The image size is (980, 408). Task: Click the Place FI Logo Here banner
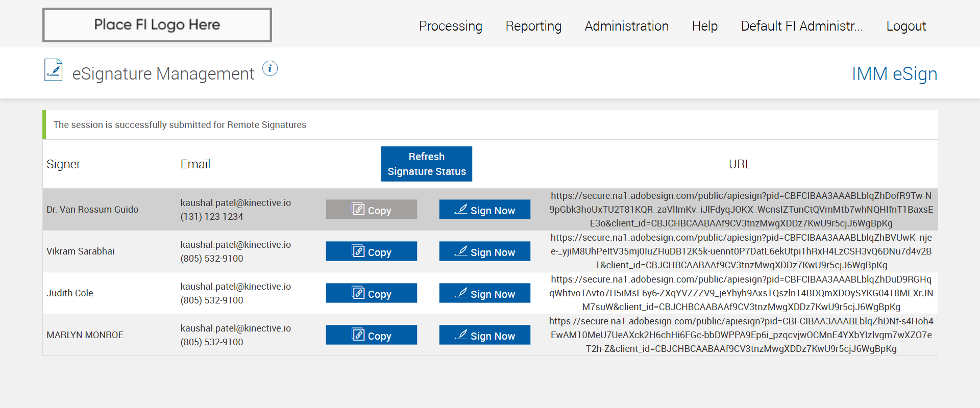[157, 25]
